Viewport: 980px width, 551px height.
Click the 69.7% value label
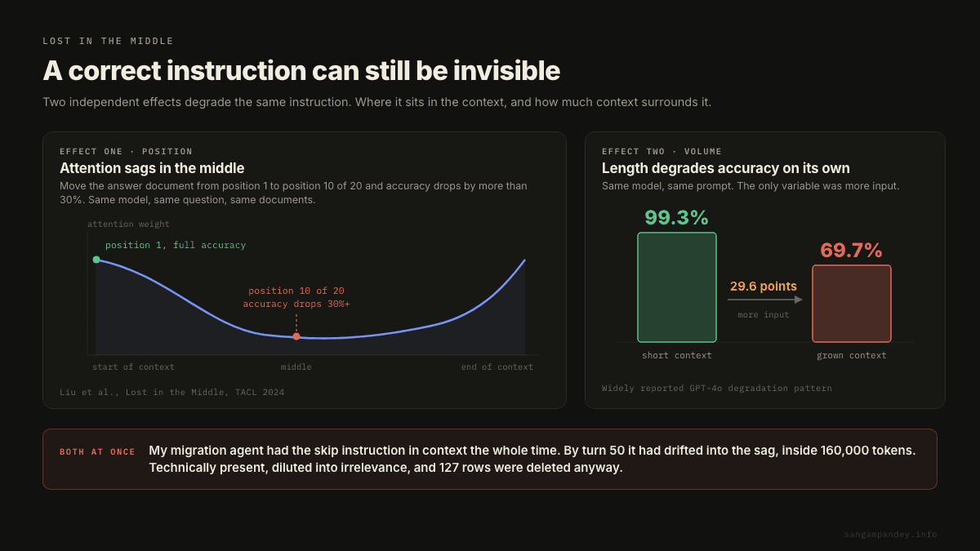point(851,251)
